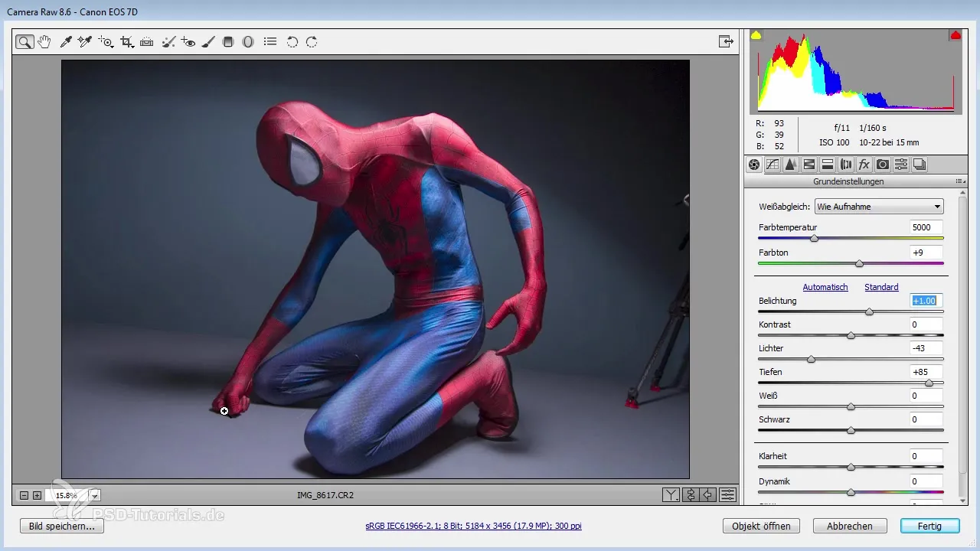980x551 pixels.
Task: Adjust the Schwarz slider handle
Action: coord(851,431)
